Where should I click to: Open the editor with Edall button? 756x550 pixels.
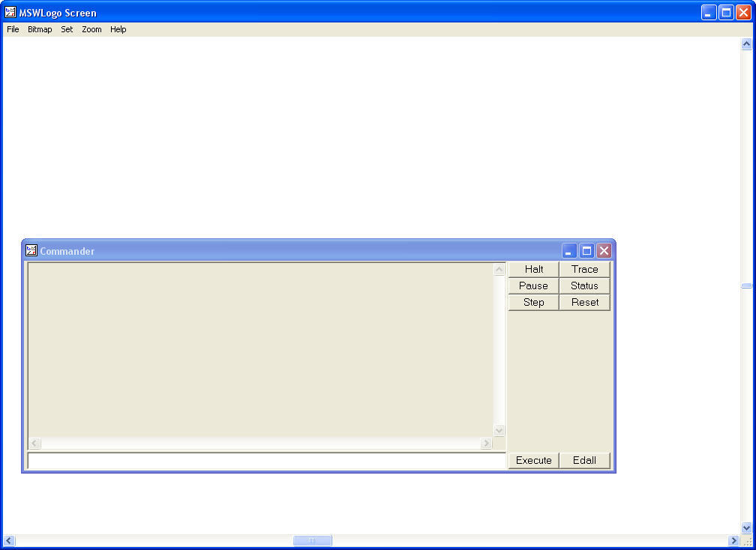[x=584, y=460]
